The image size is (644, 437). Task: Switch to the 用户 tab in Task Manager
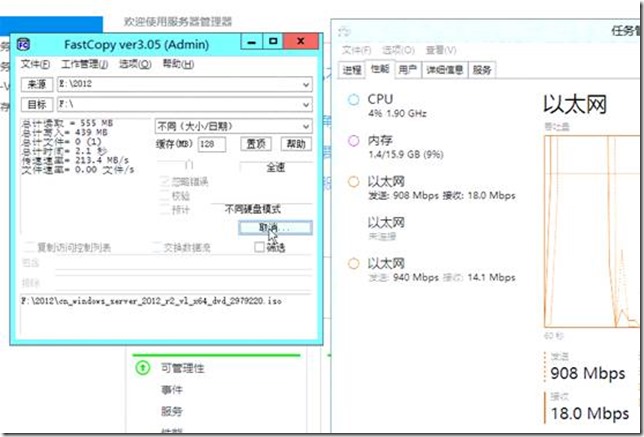coord(407,70)
